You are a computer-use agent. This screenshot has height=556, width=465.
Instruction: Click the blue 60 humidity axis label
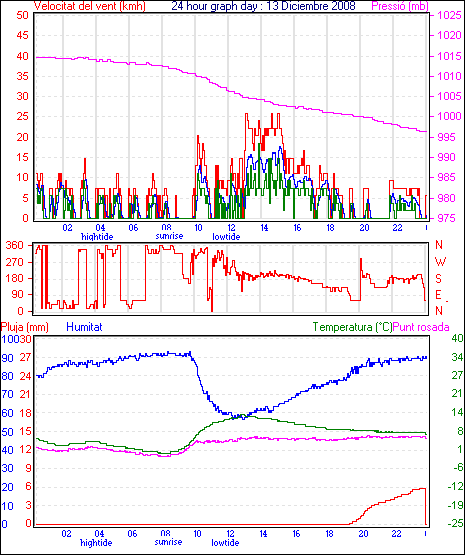(x=7, y=413)
